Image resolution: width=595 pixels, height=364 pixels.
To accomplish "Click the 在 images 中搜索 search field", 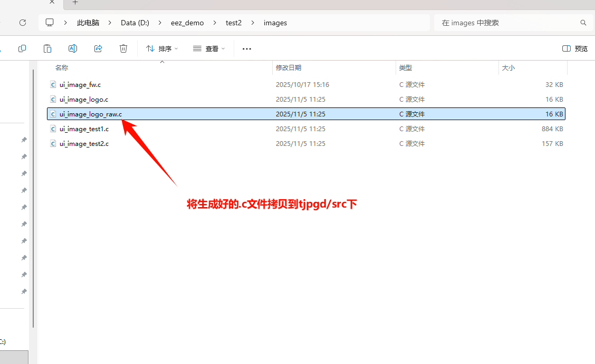I will click(506, 23).
